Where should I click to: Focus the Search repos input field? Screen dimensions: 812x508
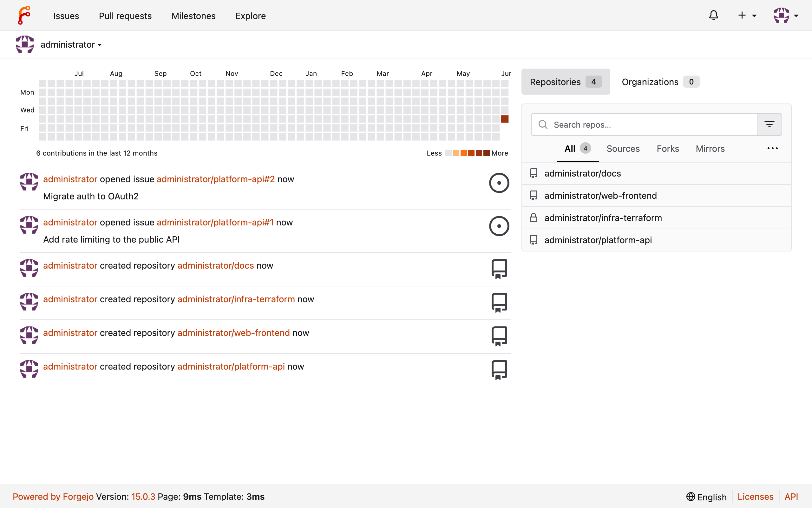[644, 124]
